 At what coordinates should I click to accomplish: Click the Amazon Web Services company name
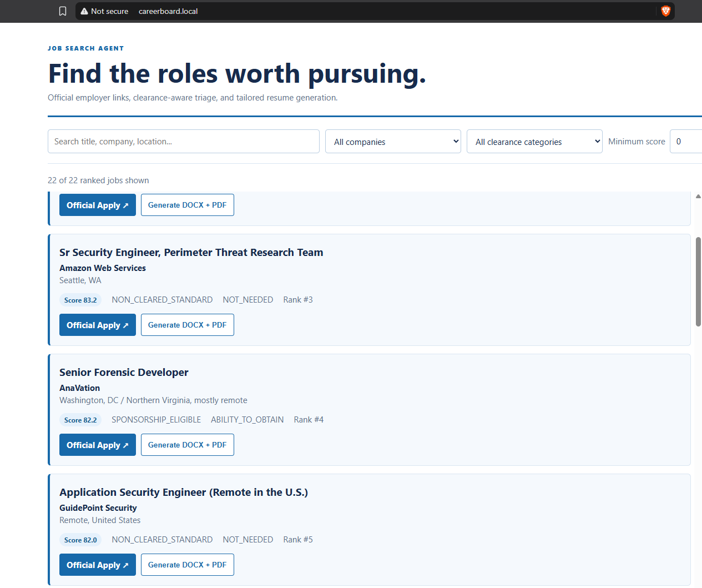tap(103, 268)
